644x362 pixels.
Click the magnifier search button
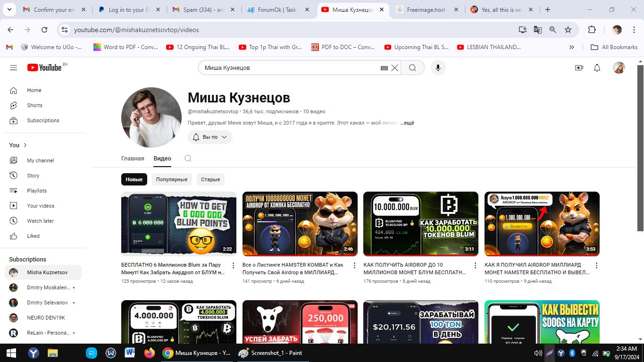412,67
